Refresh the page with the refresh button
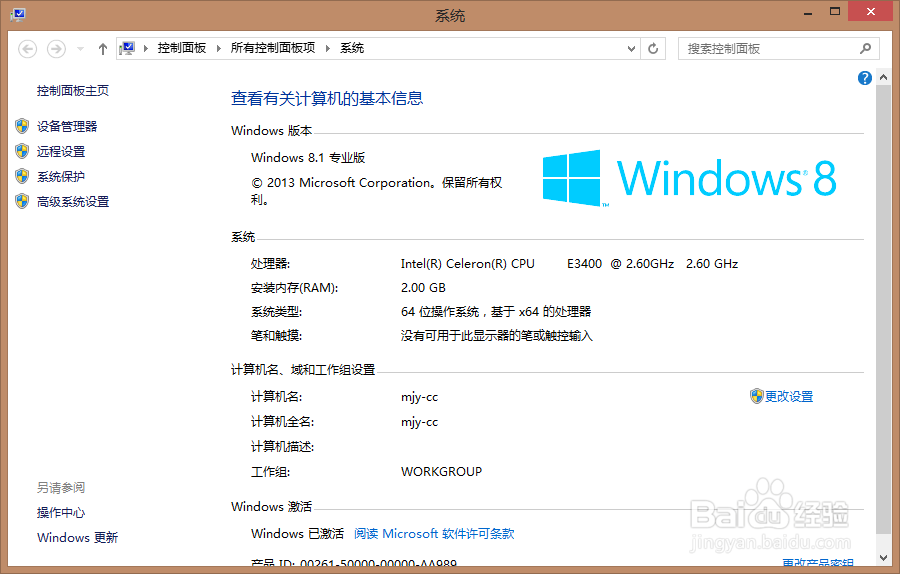 tap(653, 49)
